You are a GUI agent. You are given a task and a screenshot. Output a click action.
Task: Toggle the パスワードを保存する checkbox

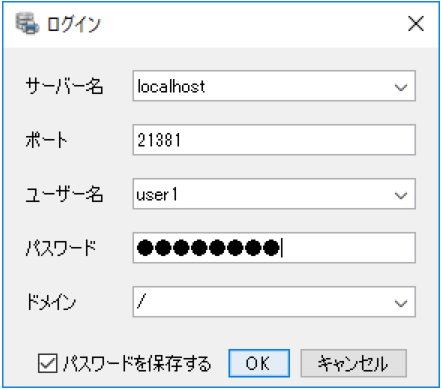47,363
